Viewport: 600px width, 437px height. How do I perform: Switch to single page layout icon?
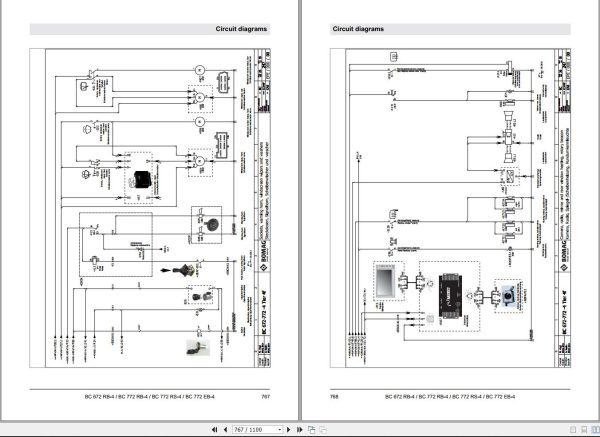tap(573, 430)
